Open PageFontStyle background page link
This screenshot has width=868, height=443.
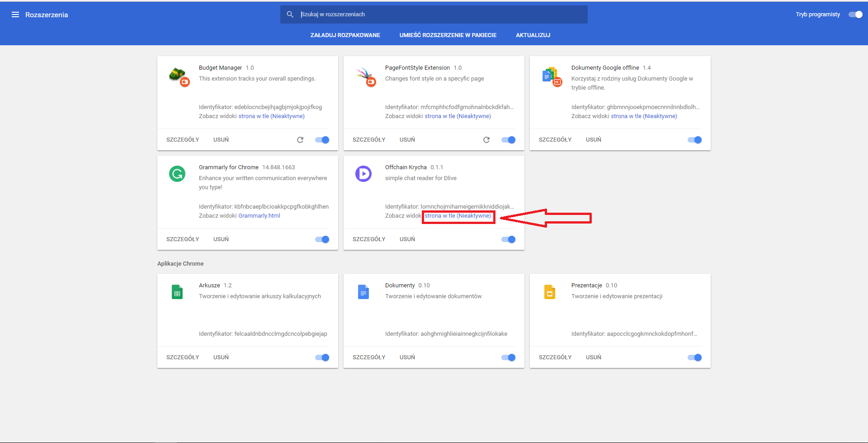(458, 116)
